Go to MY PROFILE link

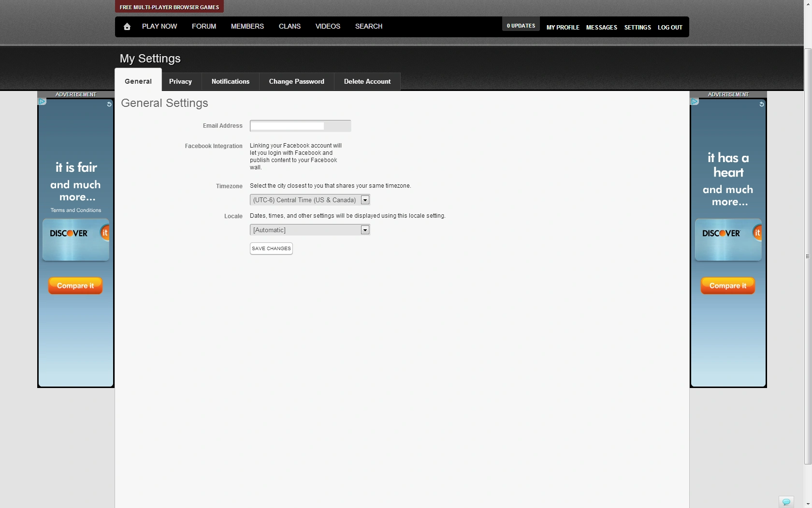click(x=563, y=28)
